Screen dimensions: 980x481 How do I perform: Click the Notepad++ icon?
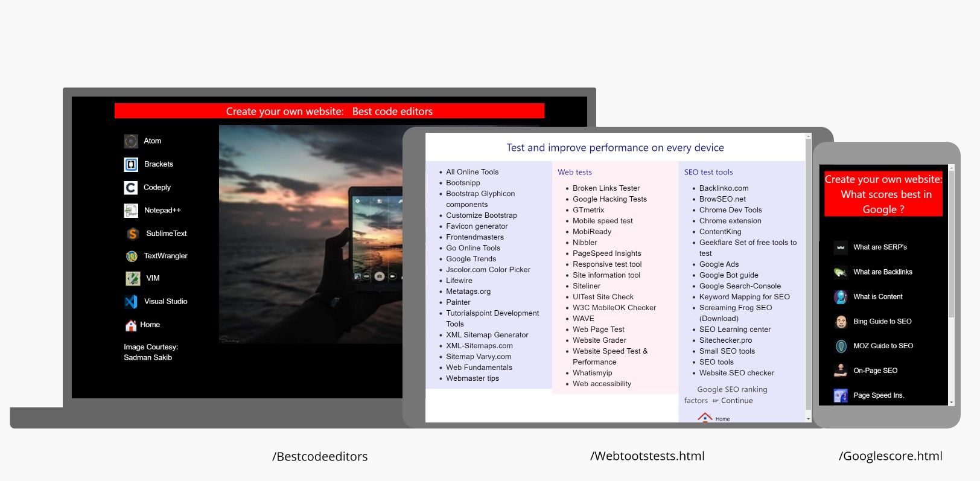pos(131,211)
